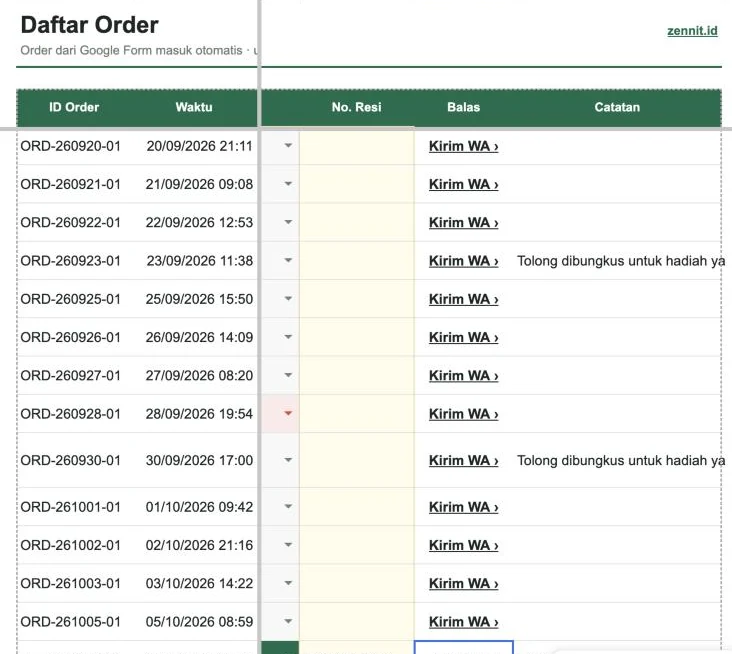Select the Daftar Order title cell
This screenshot has height=654, width=732.
(90, 25)
